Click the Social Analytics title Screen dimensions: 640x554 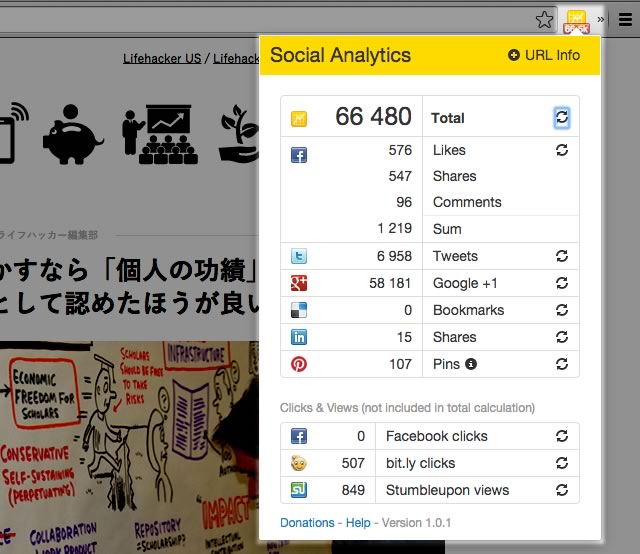[x=340, y=55]
